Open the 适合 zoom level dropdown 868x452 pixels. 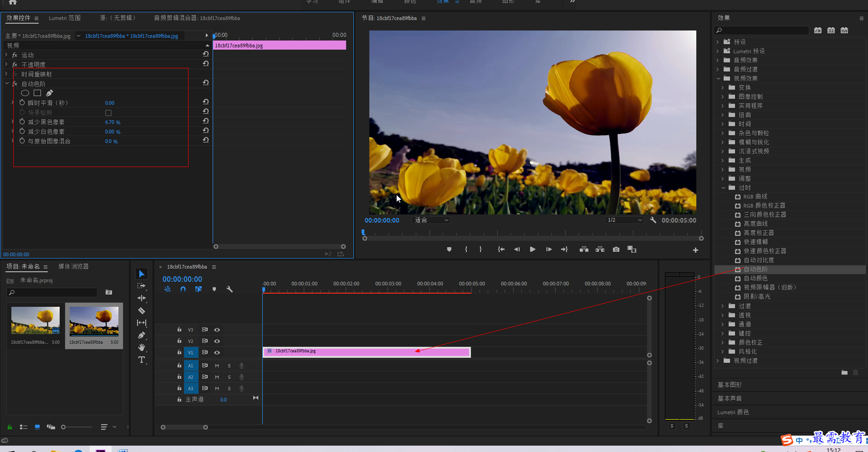tap(431, 220)
